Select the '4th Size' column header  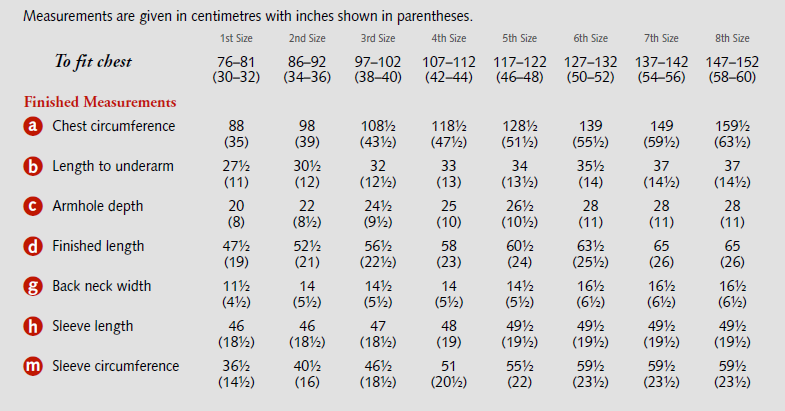[x=449, y=39]
